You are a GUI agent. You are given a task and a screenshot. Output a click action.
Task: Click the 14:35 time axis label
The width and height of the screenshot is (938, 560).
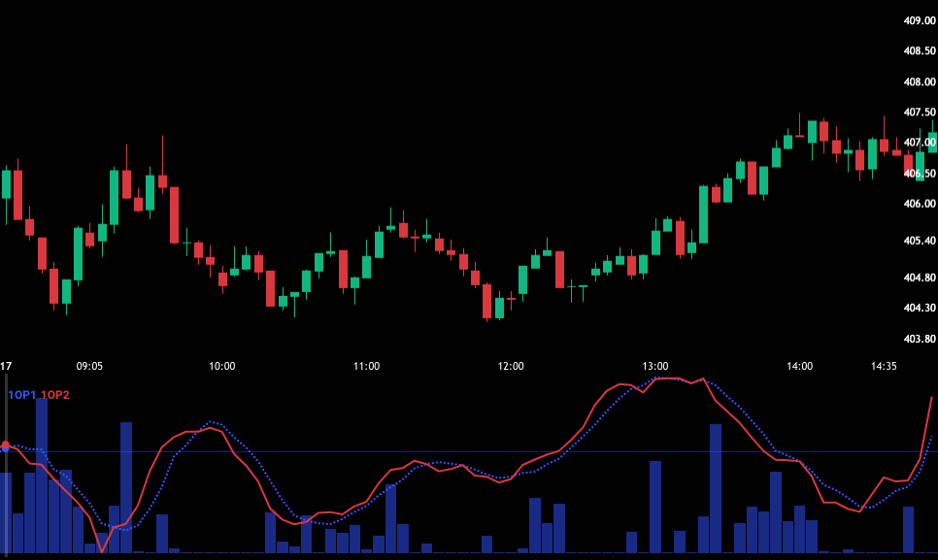pyautogui.click(x=883, y=366)
